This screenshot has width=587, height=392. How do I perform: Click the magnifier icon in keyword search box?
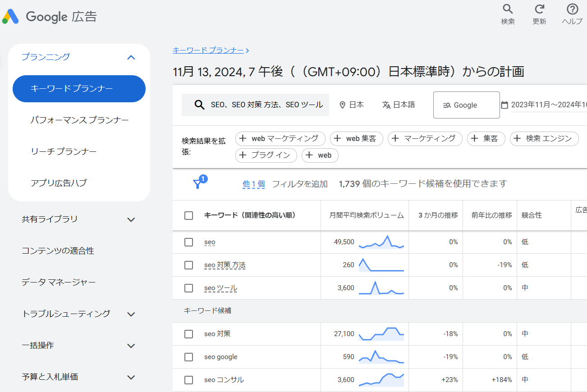pyautogui.click(x=199, y=105)
